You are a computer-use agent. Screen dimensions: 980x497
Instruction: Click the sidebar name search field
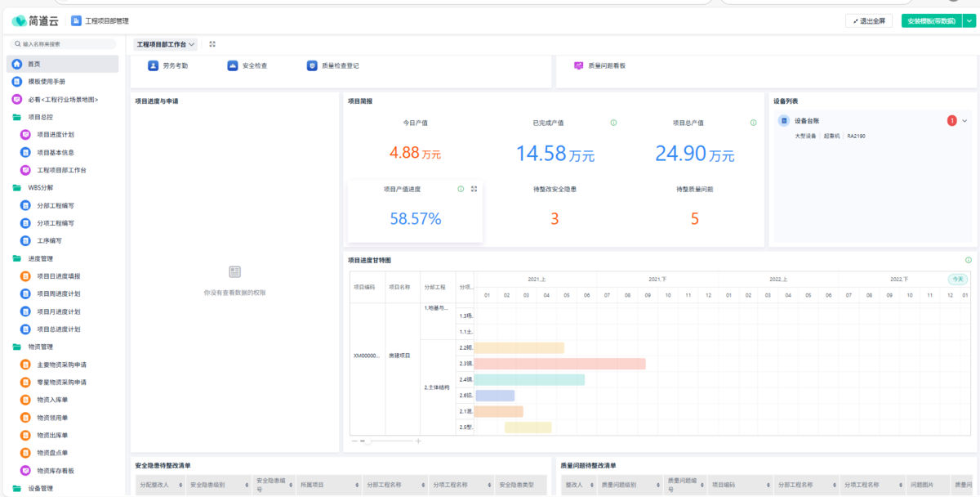pyautogui.click(x=64, y=44)
